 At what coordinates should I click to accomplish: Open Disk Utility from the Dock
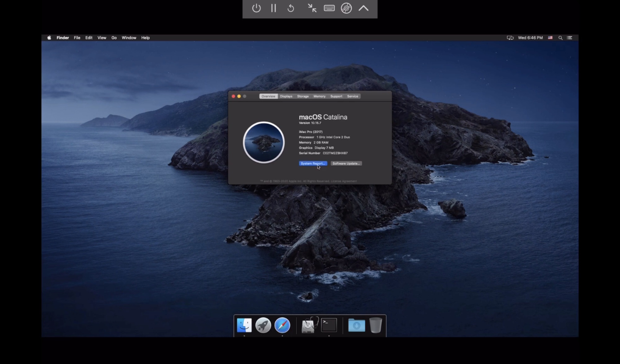309,325
